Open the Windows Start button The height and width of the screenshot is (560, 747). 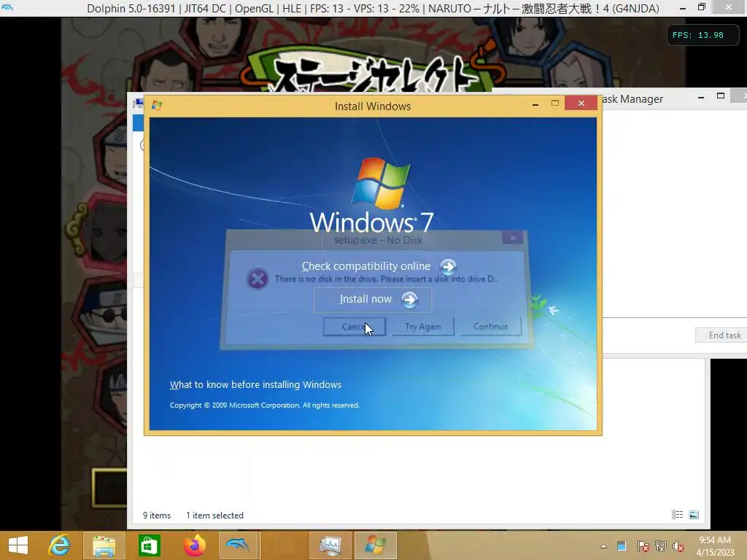point(18,545)
